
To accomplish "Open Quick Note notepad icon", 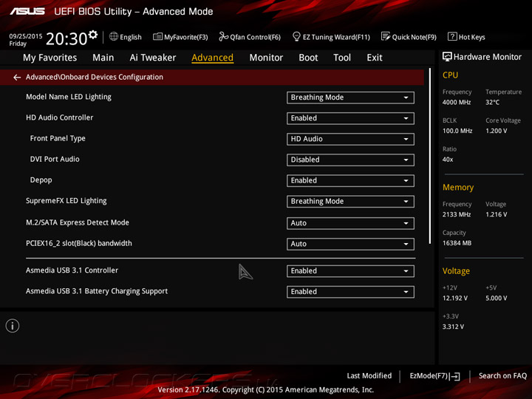I will point(386,36).
